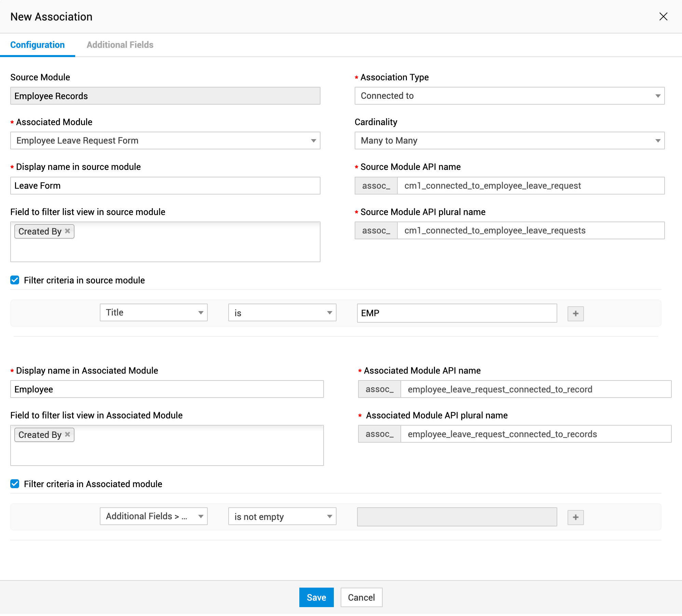Remove Created By tag in Associated Module filter
682x616 pixels.
[x=68, y=434]
